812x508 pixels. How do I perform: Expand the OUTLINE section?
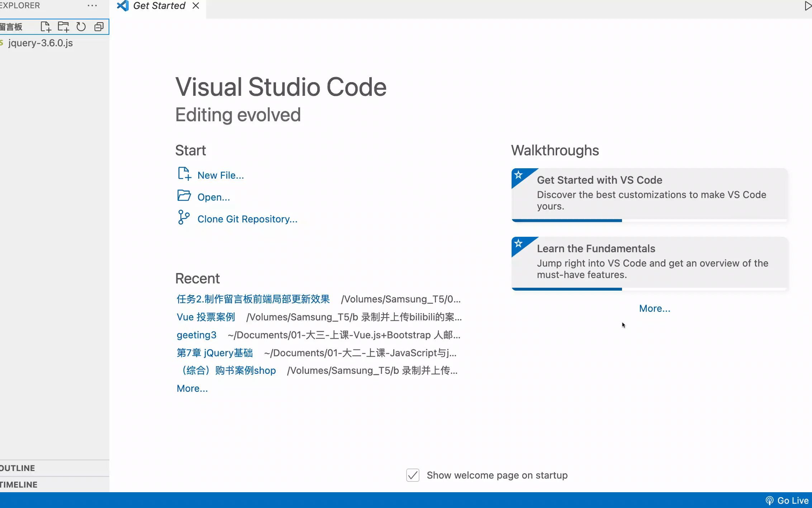tap(54, 468)
